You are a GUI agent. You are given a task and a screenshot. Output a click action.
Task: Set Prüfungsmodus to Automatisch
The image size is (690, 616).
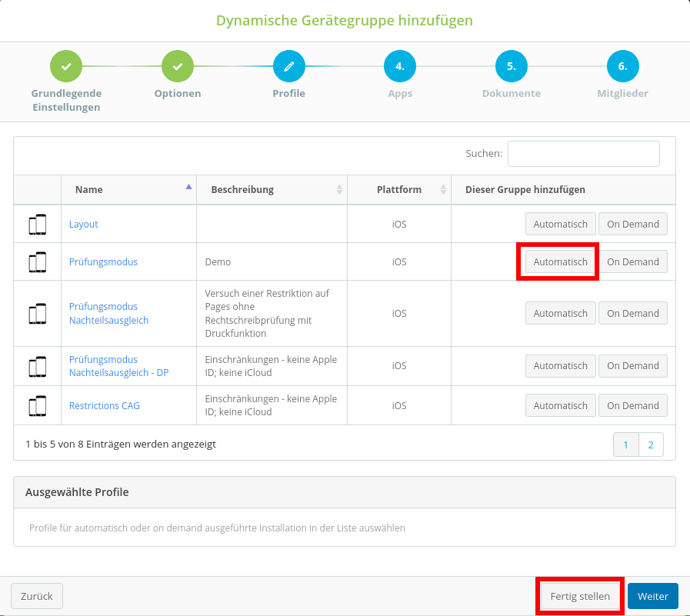coord(560,262)
